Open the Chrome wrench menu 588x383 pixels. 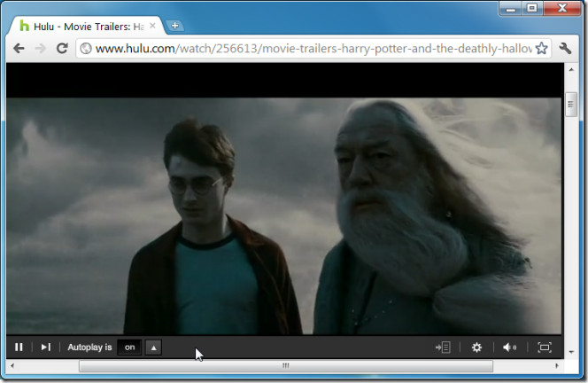565,48
